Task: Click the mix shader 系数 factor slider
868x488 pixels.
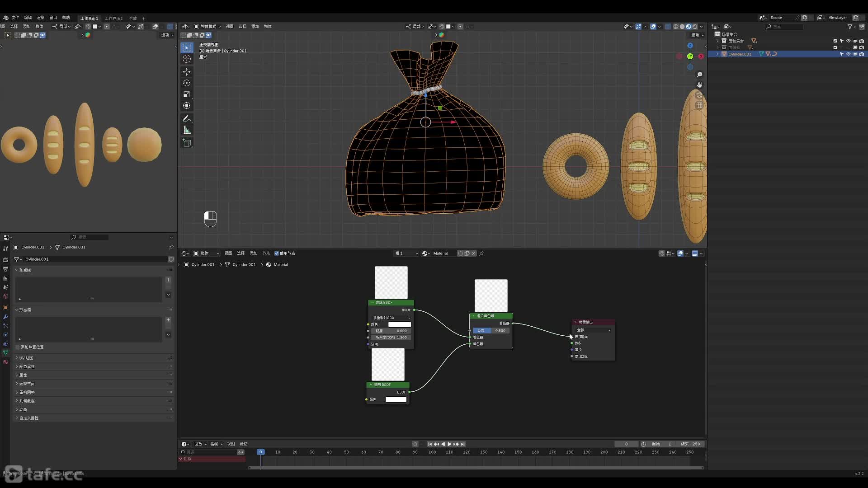Action: point(491,331)
